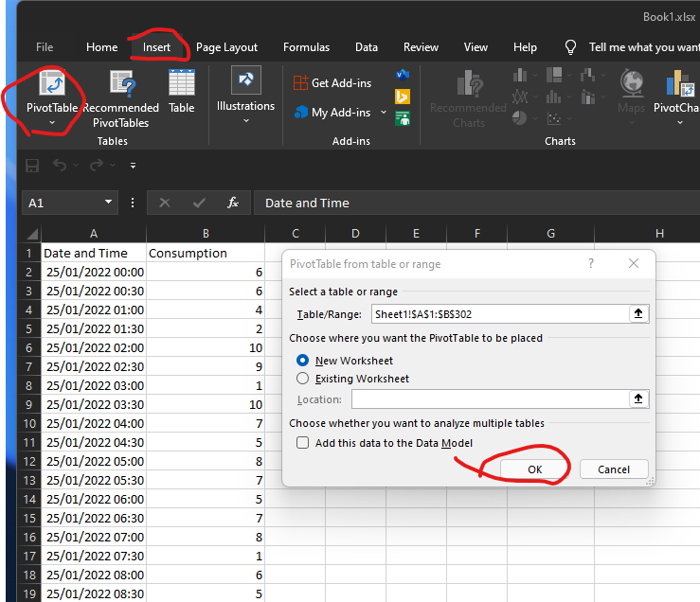Click cell A1 'Date and Time'

pyautogui.click(x=94, y=253)
